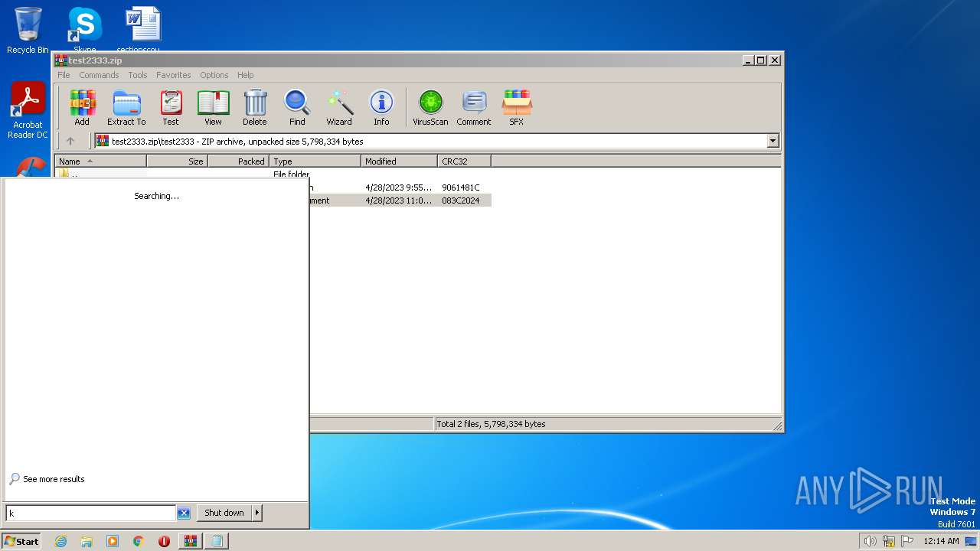This screenshot has width=980, height=551.
Task: Open the archive Info icon
Action: coord(381,107)
